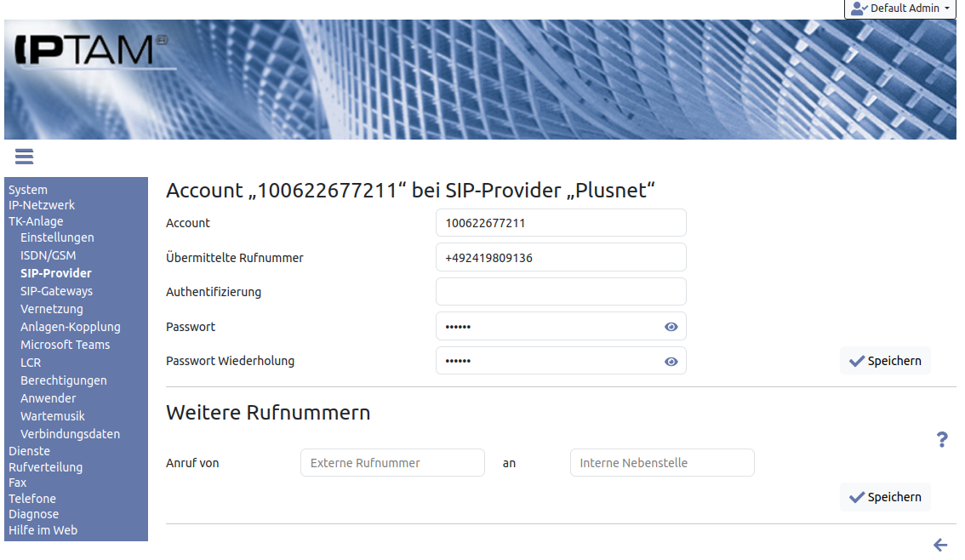The width and height of the screenshot is (965, 560).
Task: Save Weitere Rufnummern with Speichern
Action: coord(885,497)
